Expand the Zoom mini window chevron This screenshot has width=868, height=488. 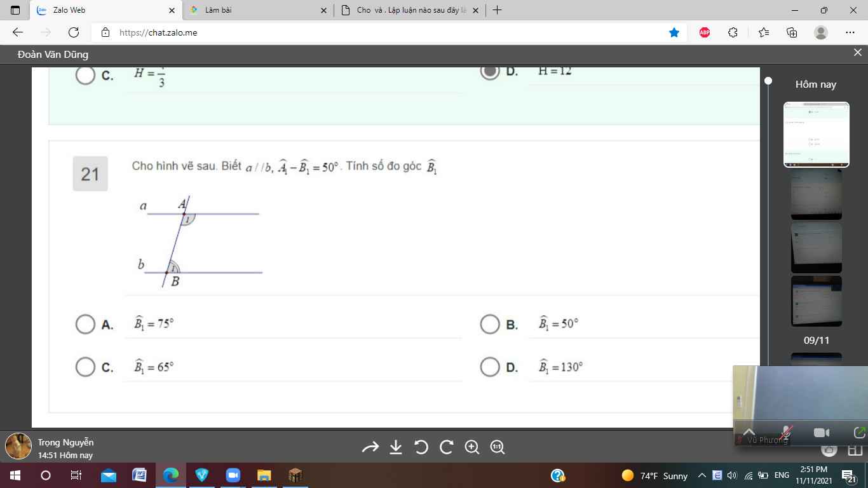(749, 432)
